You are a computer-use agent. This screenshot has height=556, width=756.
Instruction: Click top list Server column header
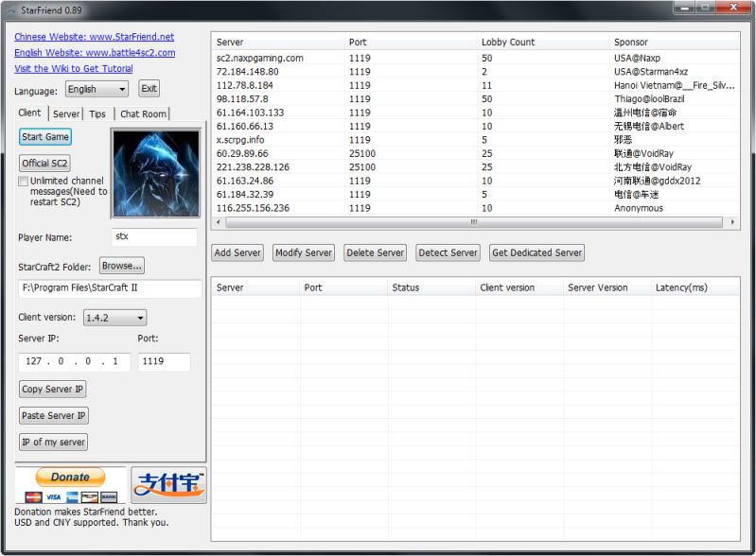[x=278, y=42]
